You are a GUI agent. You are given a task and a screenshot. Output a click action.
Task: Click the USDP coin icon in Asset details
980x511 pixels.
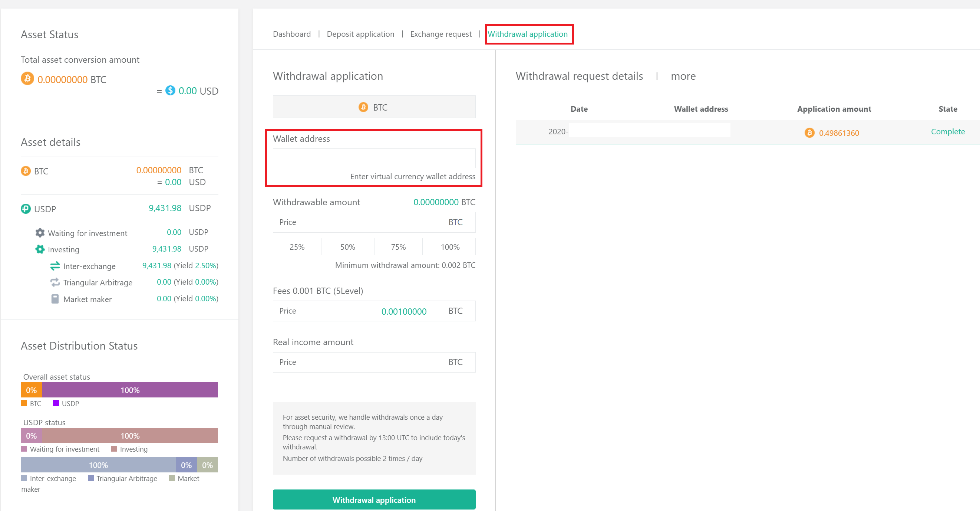click(26, 209)
